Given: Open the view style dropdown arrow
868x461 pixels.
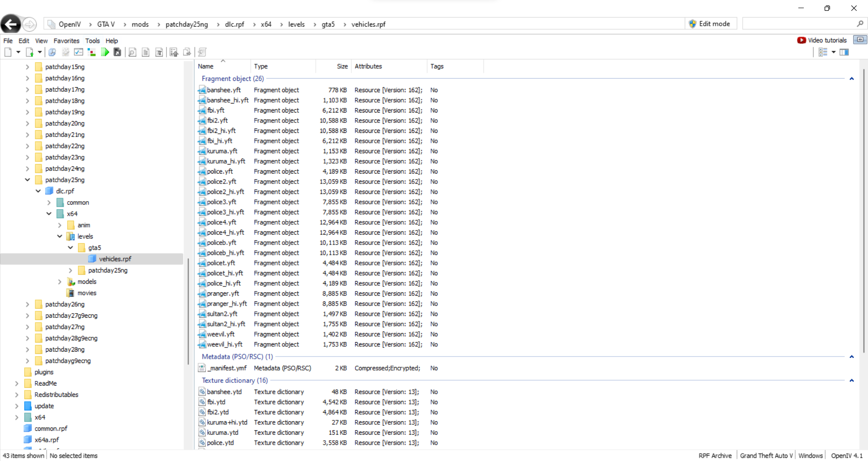Looking at the screenshot, I should coord(833,52).
